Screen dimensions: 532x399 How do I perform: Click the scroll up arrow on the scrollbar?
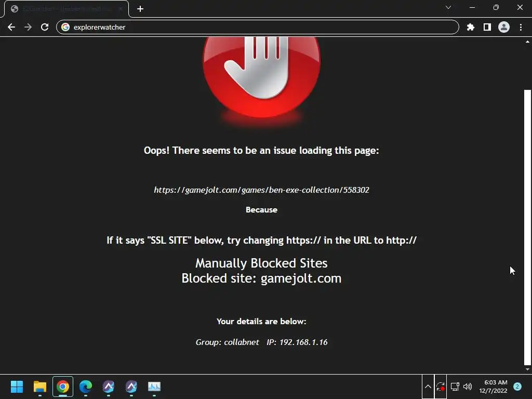click(527, 42)
